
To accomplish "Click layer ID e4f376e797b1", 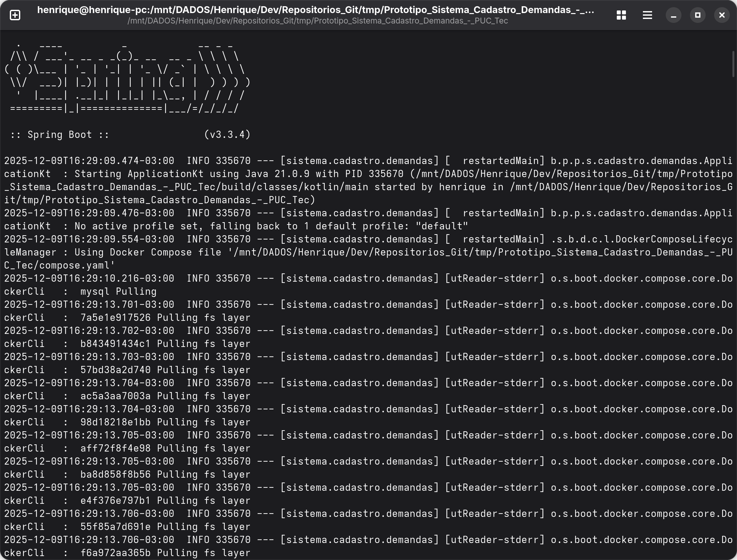I will (115, 501).
